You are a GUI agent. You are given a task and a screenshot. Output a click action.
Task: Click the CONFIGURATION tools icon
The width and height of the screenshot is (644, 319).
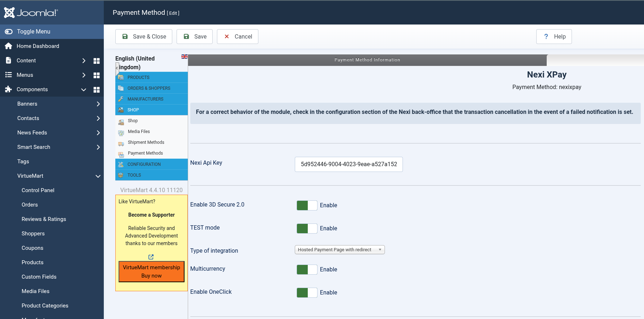121,164
